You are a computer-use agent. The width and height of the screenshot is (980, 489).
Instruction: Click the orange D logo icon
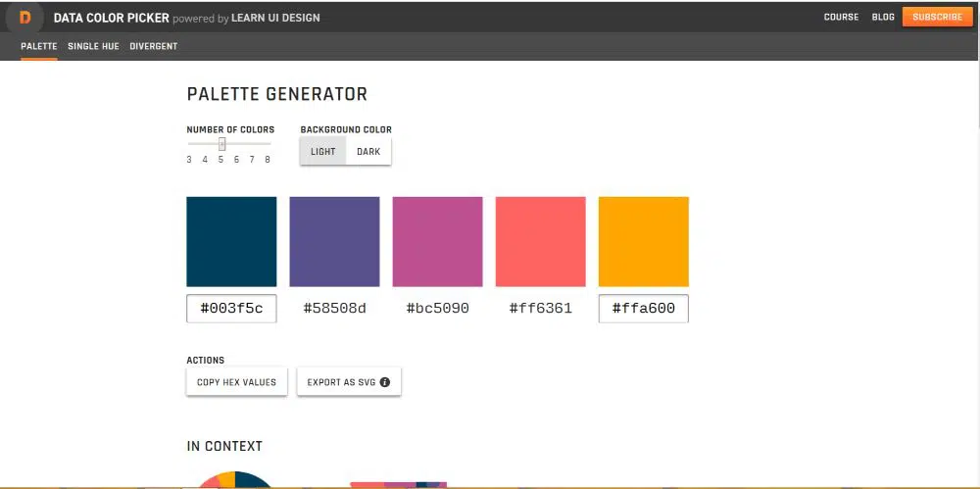[x=24, y=17]
